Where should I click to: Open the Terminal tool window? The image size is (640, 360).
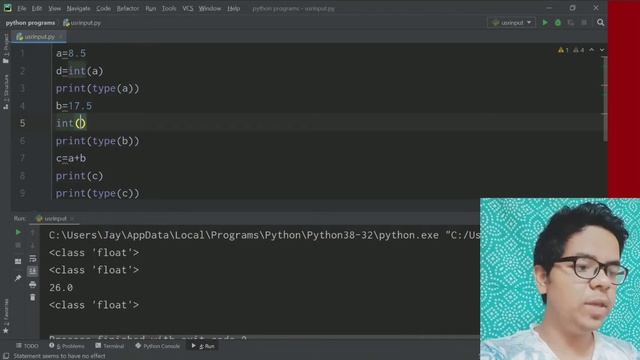click(x=109, y=346)
